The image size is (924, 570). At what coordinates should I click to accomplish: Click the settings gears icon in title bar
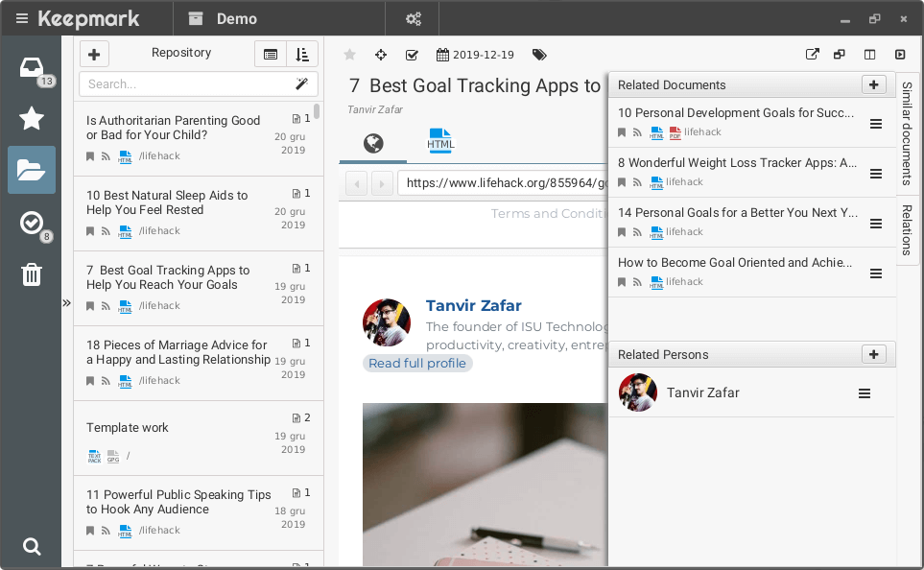tap(414, 18)
